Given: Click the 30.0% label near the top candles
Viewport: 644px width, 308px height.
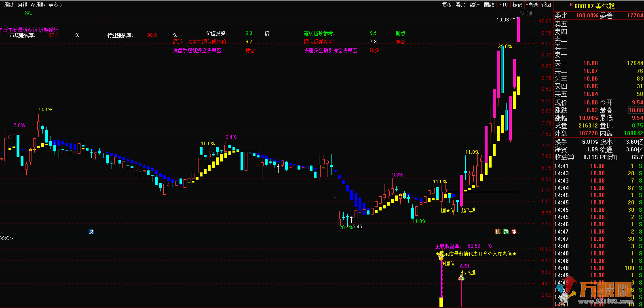Looking at the screenshot, I should point(505,47).
